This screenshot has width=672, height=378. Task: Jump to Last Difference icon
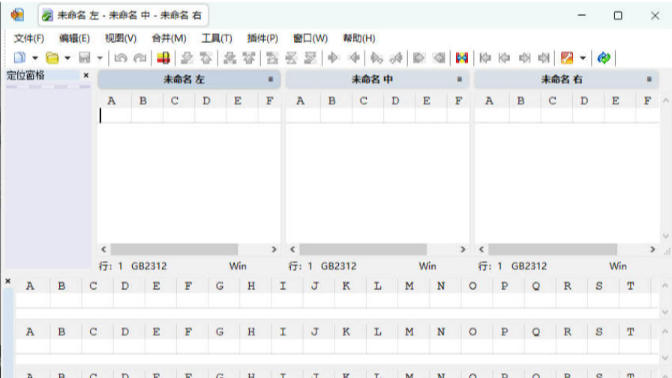[310, 57]
